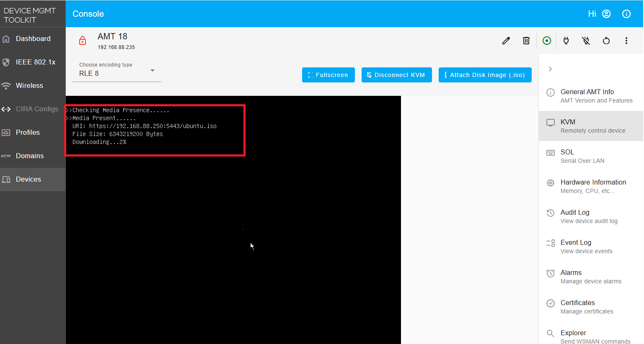View the Event Log
Screen dimensions: 644x344
click(x=591, y=246)
